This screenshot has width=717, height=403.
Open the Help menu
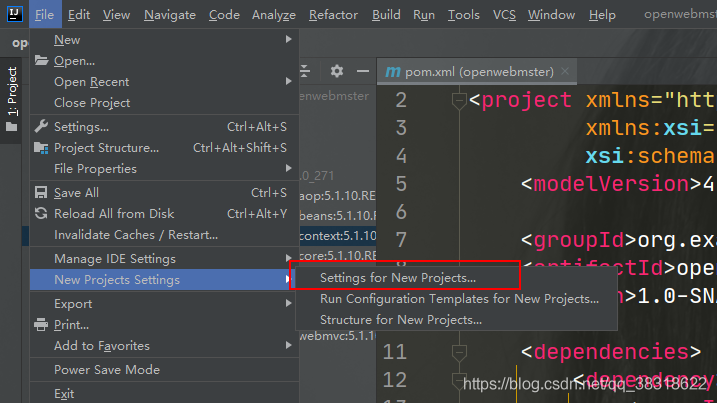click(602, 15)
